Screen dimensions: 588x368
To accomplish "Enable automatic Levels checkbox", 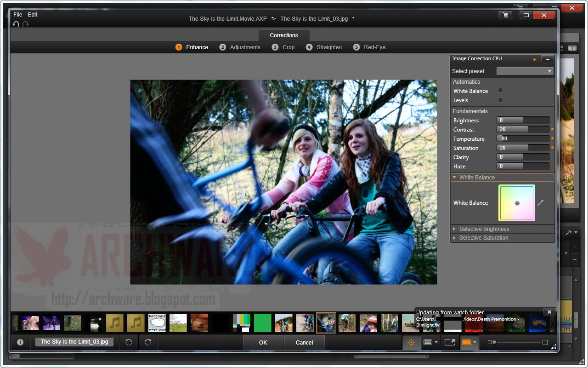I will [501, 99].
